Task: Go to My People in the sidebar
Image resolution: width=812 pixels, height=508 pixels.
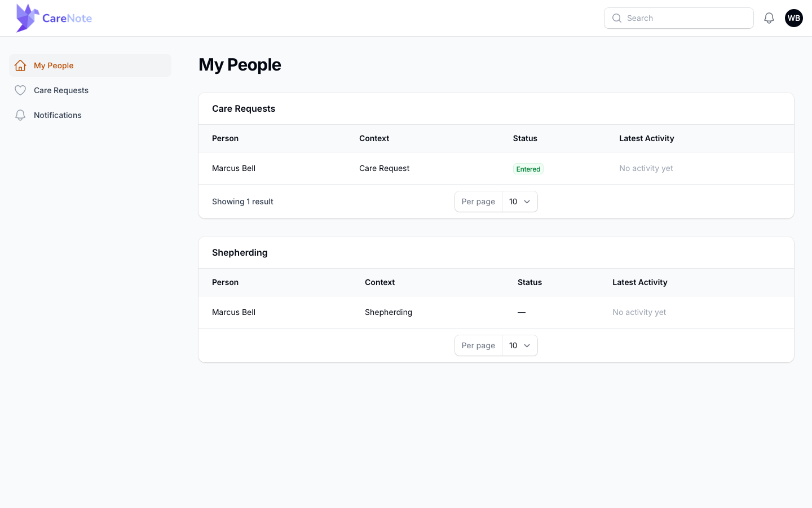Action: pos(90,65)
